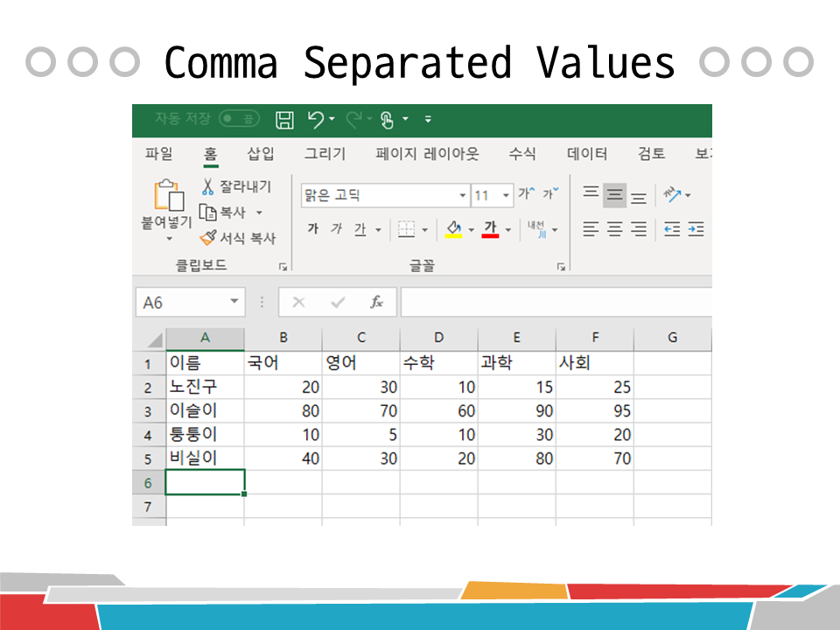Click Middle Align icon
This screenshot has height=630, width=840.
click(614, 195)
